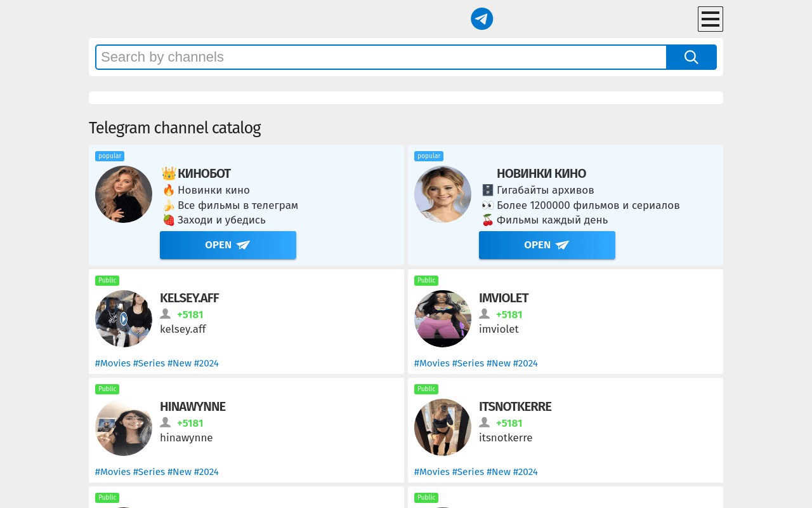
Task: Click the 'Новинки кино' description line
Action: point(214,190)
